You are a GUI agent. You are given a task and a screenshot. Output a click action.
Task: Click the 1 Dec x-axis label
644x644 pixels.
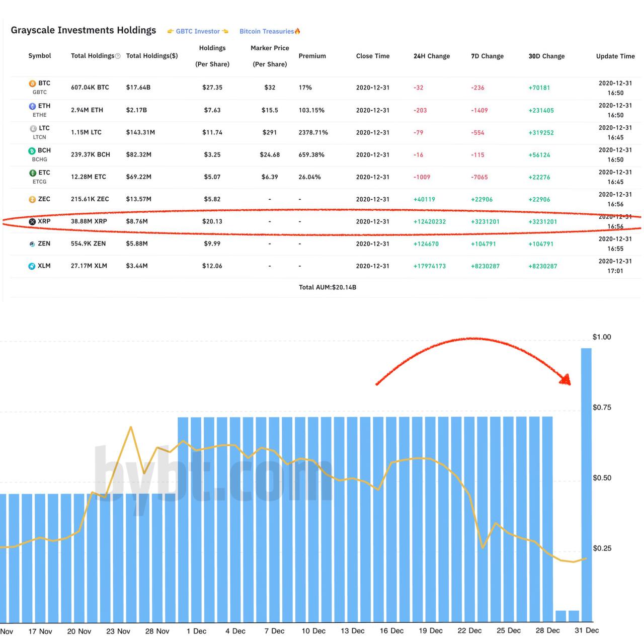coord(196,631)
